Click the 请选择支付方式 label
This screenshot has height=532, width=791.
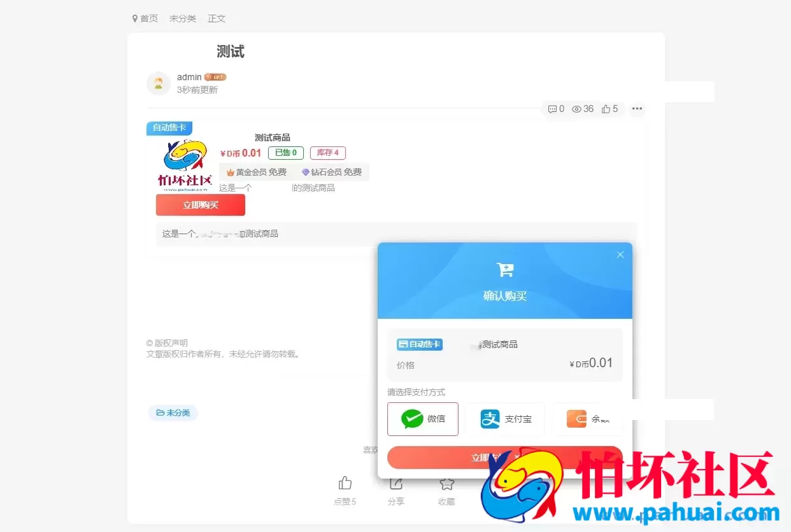click(x=417, y=392)
